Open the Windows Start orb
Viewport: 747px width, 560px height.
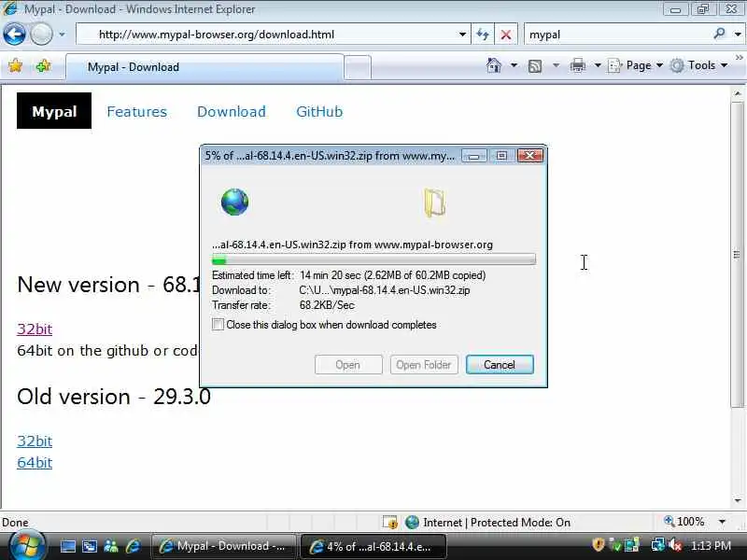[27, 545]
